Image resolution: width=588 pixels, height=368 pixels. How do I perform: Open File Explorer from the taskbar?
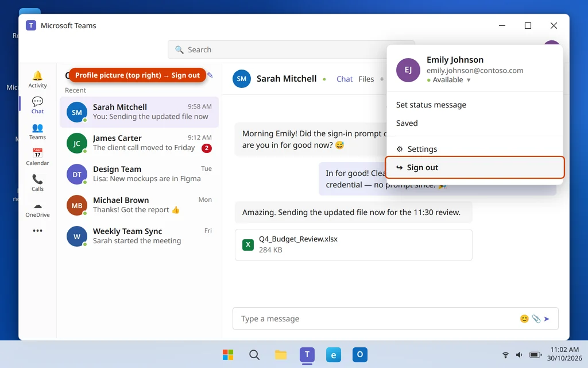click(x=280, y=354)
